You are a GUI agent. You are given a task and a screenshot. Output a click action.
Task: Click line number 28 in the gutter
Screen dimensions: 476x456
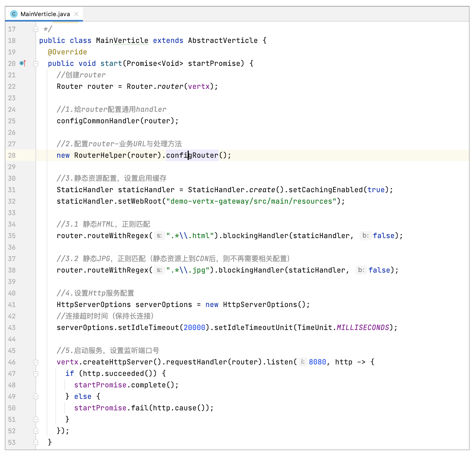tap(12, 155)
